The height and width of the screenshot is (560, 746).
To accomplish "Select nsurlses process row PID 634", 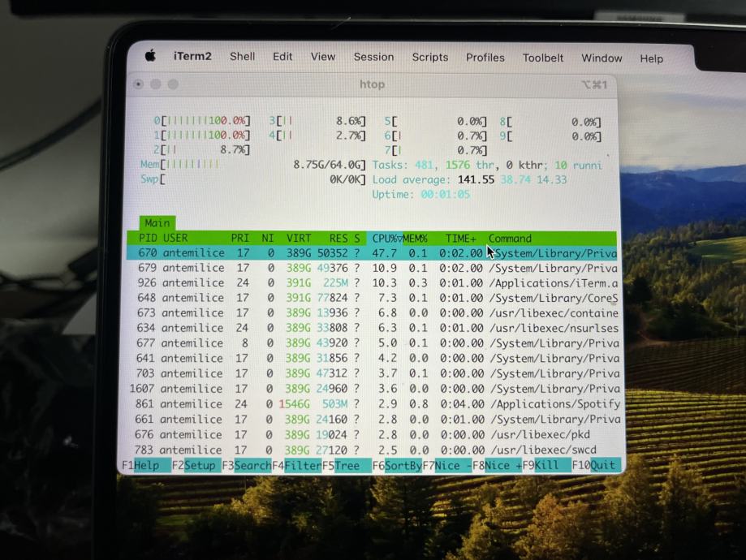I will (372, 328).
